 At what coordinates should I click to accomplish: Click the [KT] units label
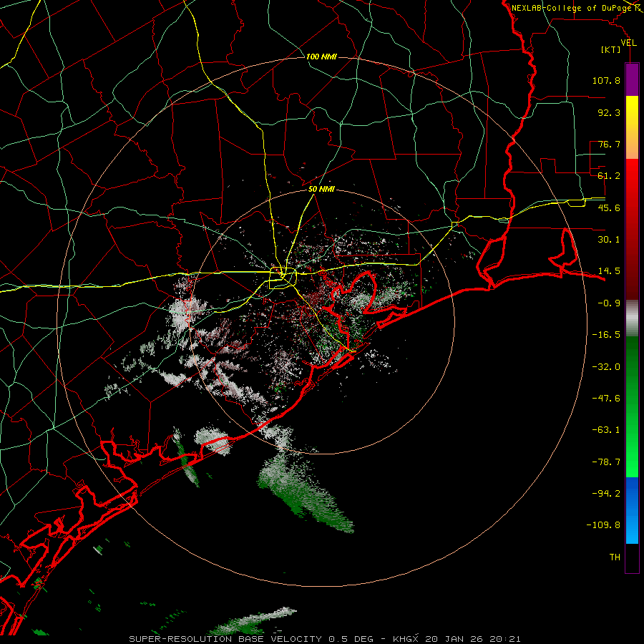click(x=611, y=49)
